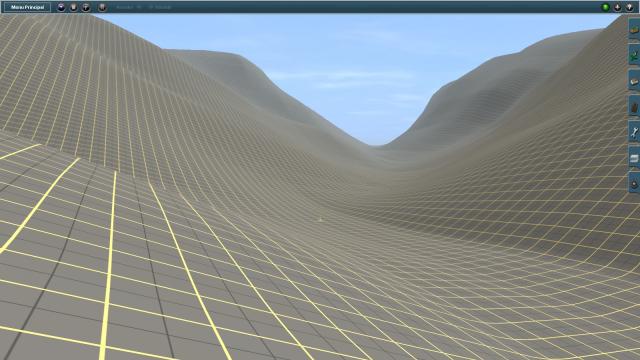640x360 pixels.
Task: Click the first greyed-out text label in top bar
Action: coord(129,7)
